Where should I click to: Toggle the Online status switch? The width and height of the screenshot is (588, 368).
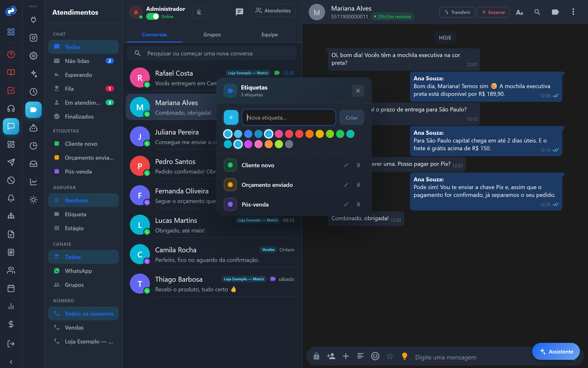(152, 17)
